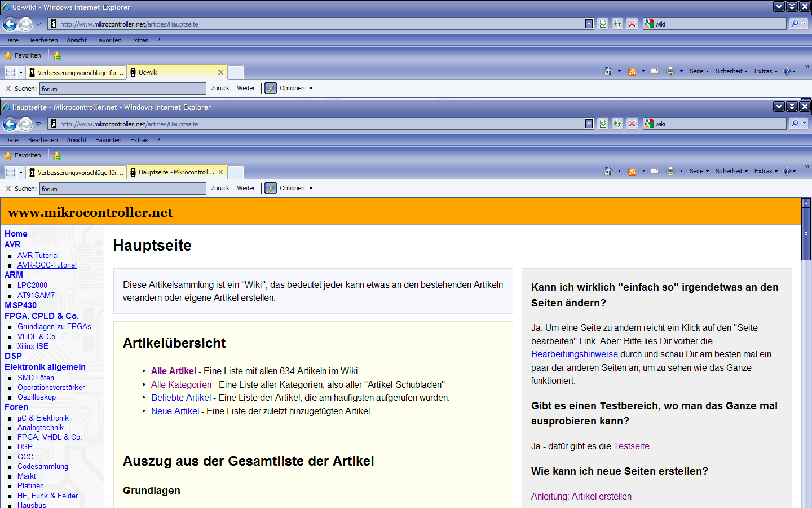Open print options dropdown in Hauptseite window
Viewport: 812px width, 508px height.
[x=681, y=171]
